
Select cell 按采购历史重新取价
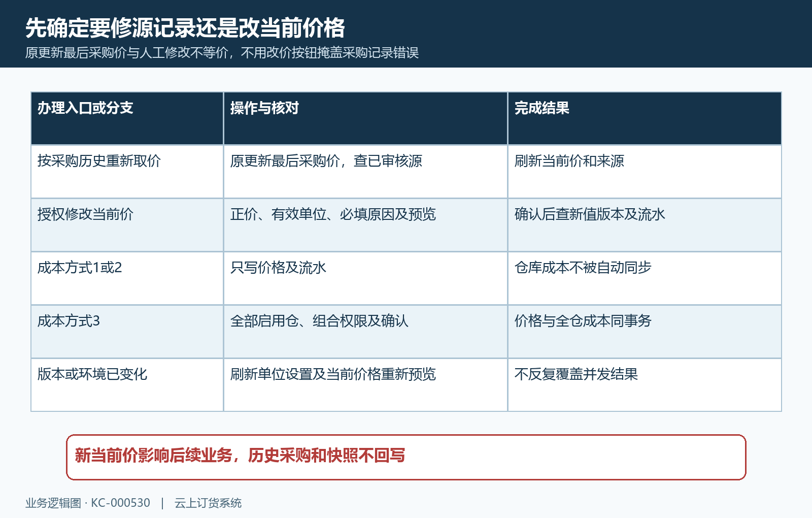[x=127, y=172]
